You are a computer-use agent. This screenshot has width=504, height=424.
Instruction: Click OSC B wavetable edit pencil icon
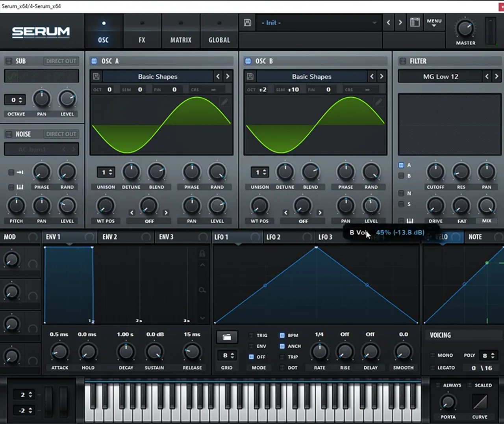click(x=378, y=102)
